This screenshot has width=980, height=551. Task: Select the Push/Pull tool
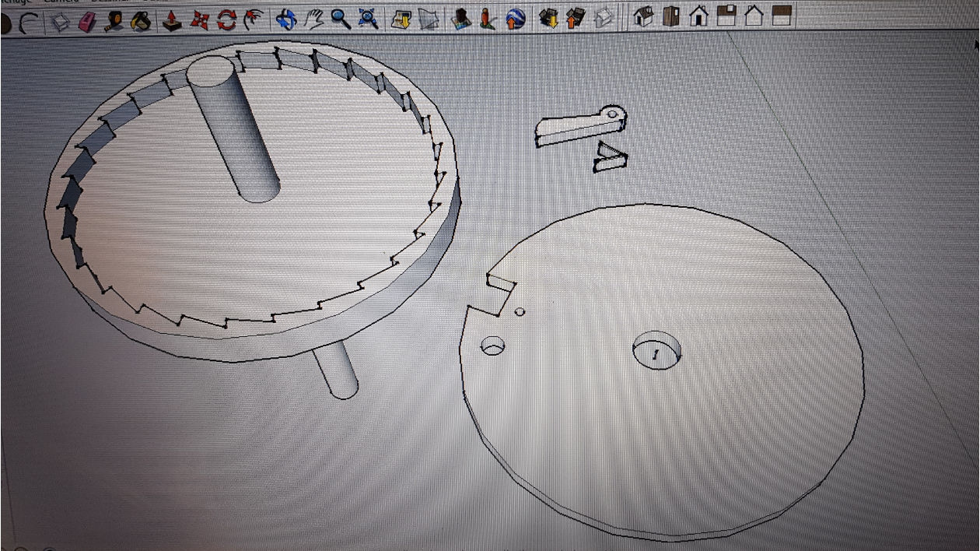coord(172,20)
